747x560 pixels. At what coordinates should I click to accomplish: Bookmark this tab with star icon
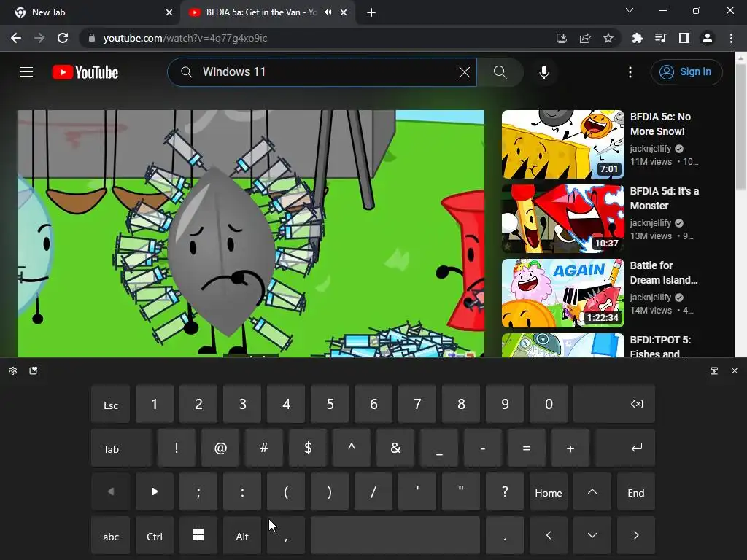(x=608, y=38)
